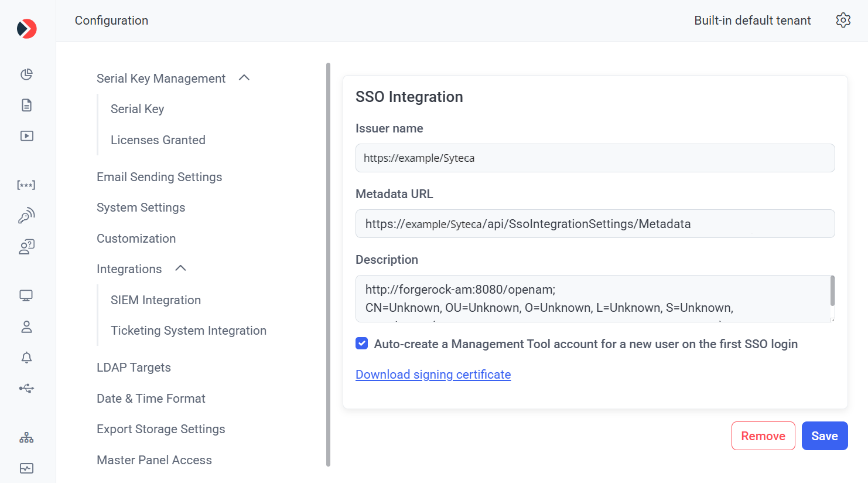The image size is (868, 483).
Task: Open the USB monitoring icon
Action: [x=26, y=388]
